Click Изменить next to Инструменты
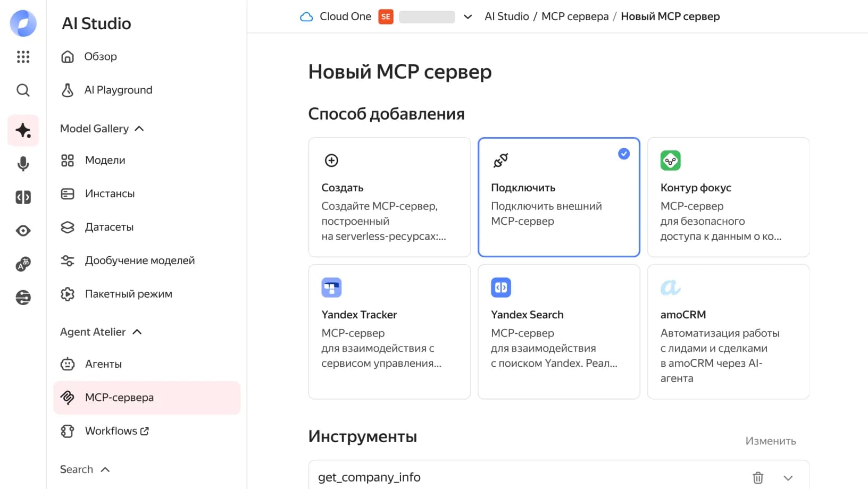868x489 pixels. tap(770, 441)
